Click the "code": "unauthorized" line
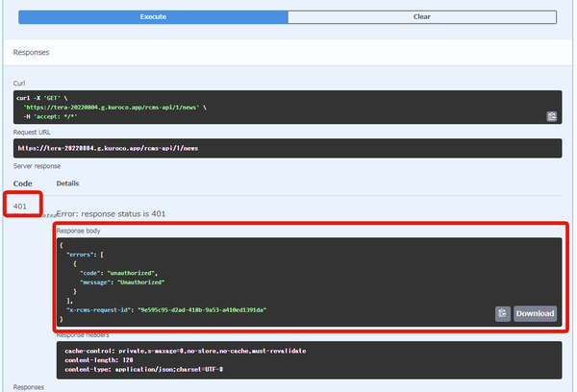The image size is (577, 392). [118, 273]
